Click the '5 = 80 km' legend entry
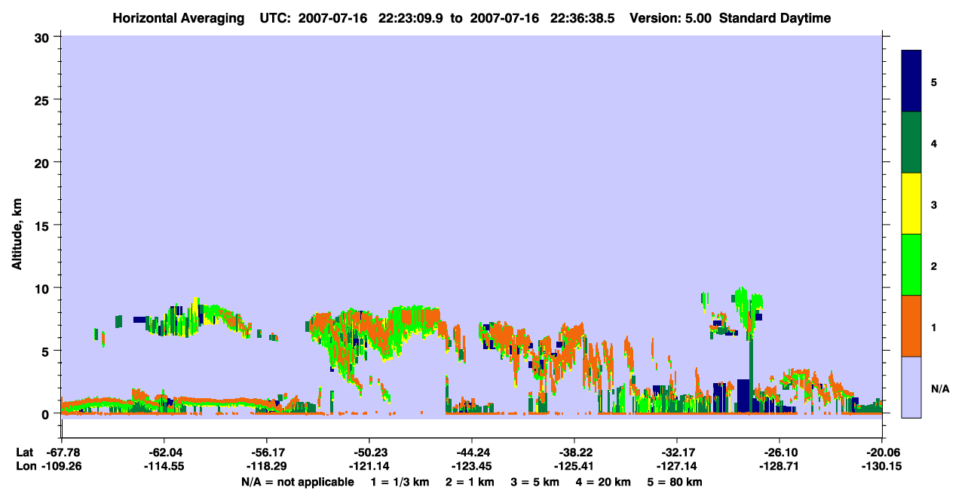The height and width of the screenshot is (503, 980). tap(676, 482)
